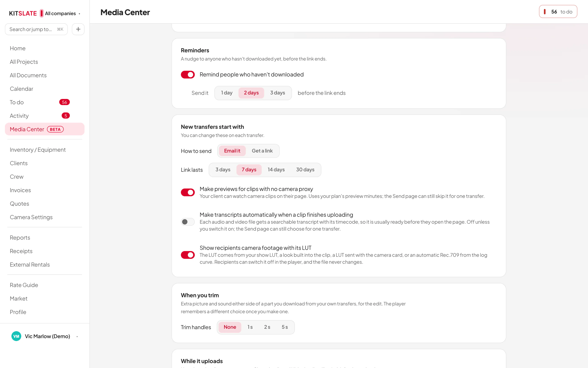
Task: Set trim handles to 1 s
Action: [250, 327]
